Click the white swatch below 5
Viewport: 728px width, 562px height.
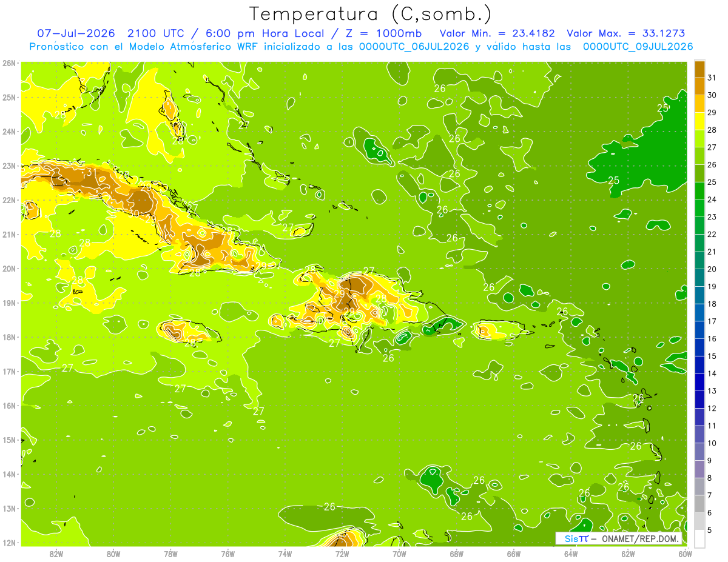[x=700, y=538]
